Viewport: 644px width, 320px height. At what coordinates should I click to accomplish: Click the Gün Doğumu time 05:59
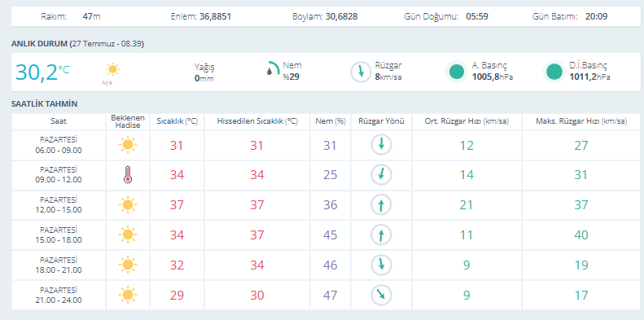pyautogui.click(x=477, y=17)
